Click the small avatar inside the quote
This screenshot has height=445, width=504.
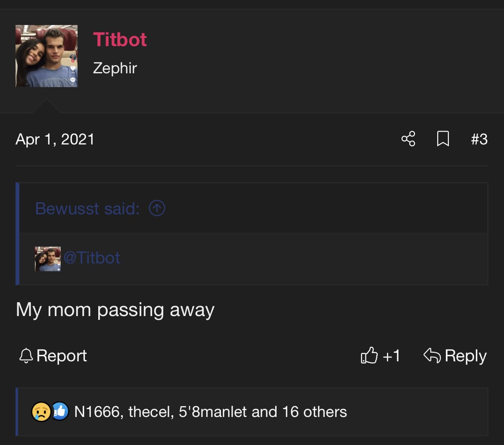coord(47,259)
